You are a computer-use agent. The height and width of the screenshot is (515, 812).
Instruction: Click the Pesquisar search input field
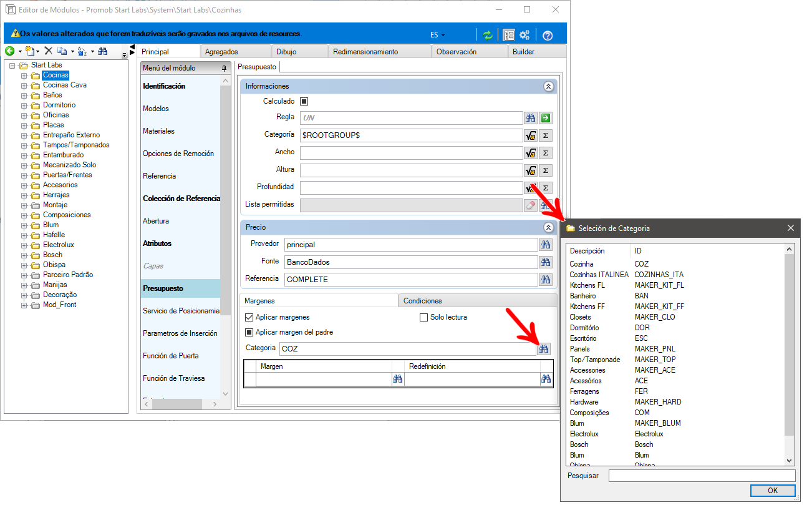point(702,476)
